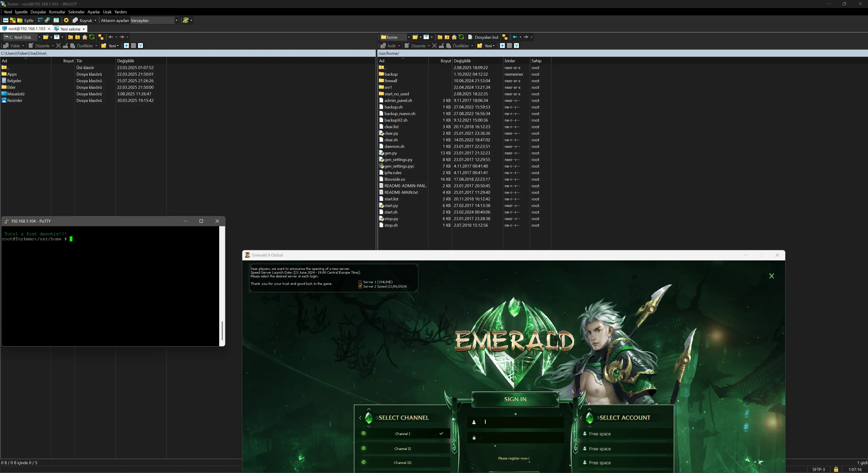Click the status bar padlock encryption icon
Screen dimensions: 868x473
pyautogui.click(x=836, y=469)
